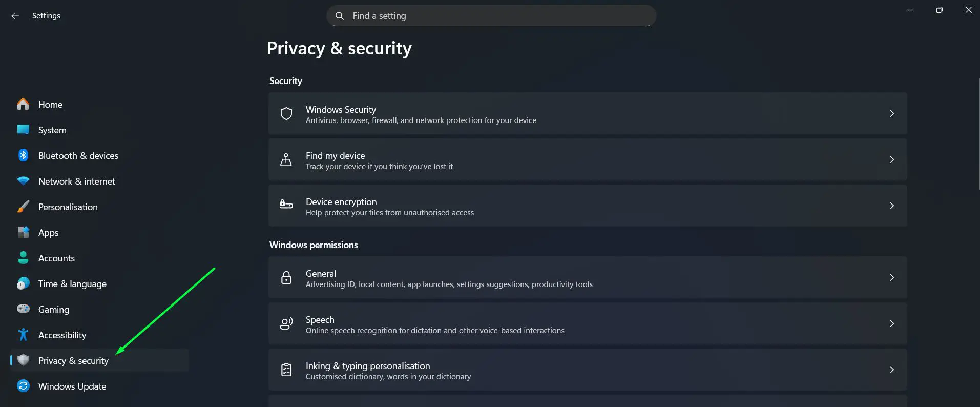Viewport: 980px width, 407px height.
Task: Open Network & internet settings
Action: point(76,181)
